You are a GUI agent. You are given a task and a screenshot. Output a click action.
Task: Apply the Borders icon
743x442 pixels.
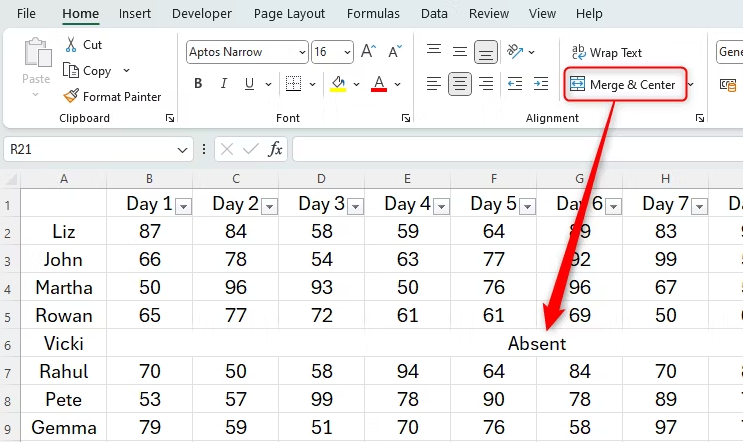pyautogui.click(x=293, y=84)
